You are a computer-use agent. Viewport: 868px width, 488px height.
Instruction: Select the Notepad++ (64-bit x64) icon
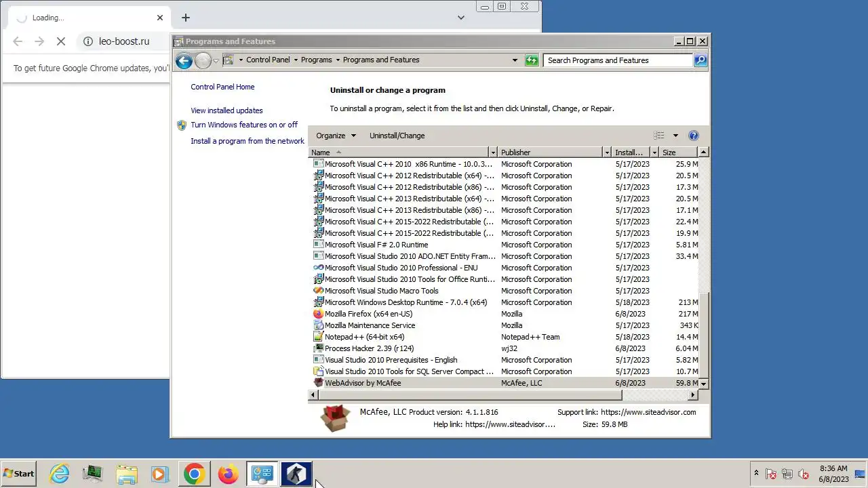point(319,337)
